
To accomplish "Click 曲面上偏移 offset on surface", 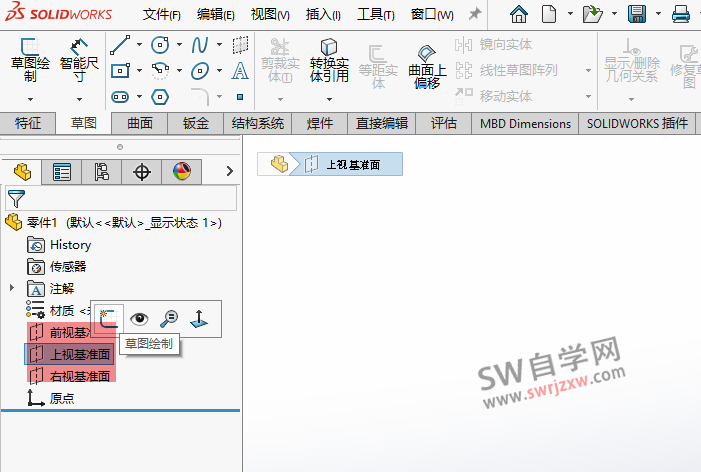I will (x=427, y=66).
